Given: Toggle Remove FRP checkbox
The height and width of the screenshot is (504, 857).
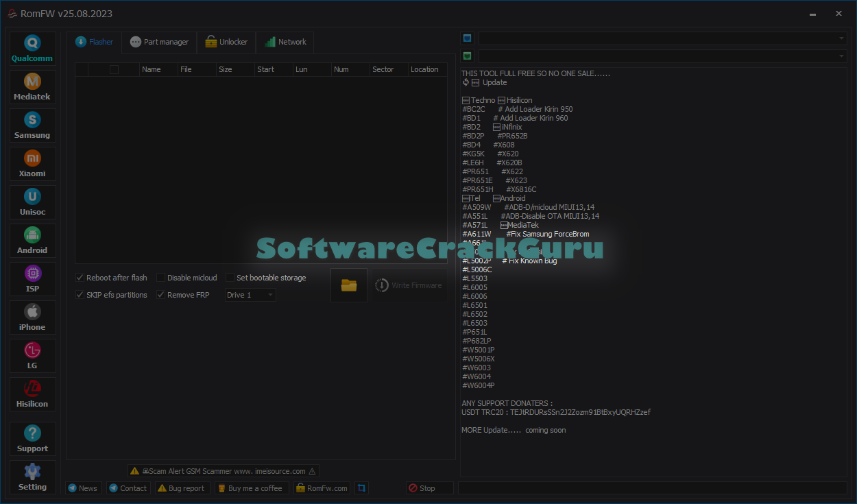Looking at the screenshot, I should point(160,295).
